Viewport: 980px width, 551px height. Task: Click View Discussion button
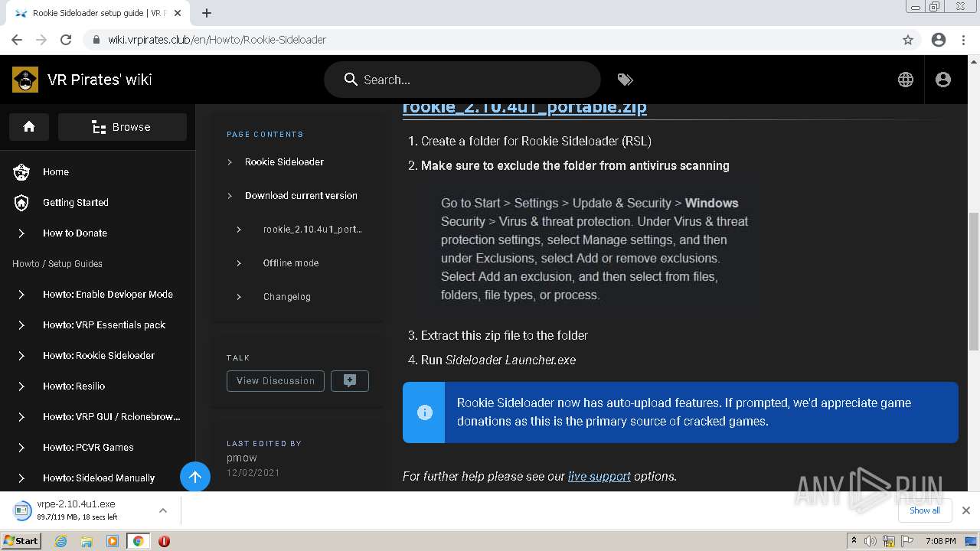click(x=276, y=380)
